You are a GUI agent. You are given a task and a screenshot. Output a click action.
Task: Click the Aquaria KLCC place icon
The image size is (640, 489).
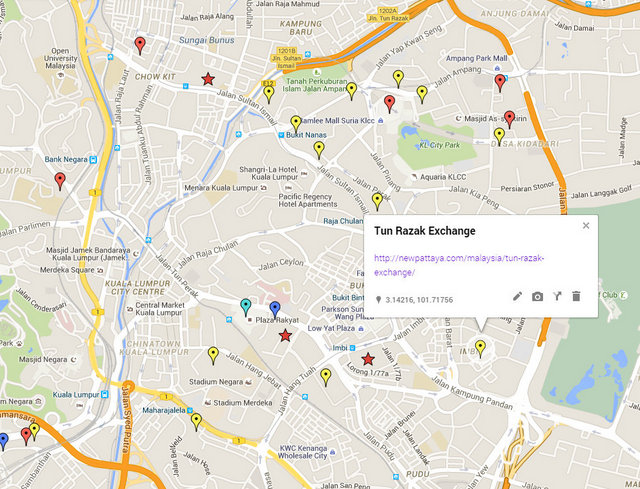[x=414, y=177]
